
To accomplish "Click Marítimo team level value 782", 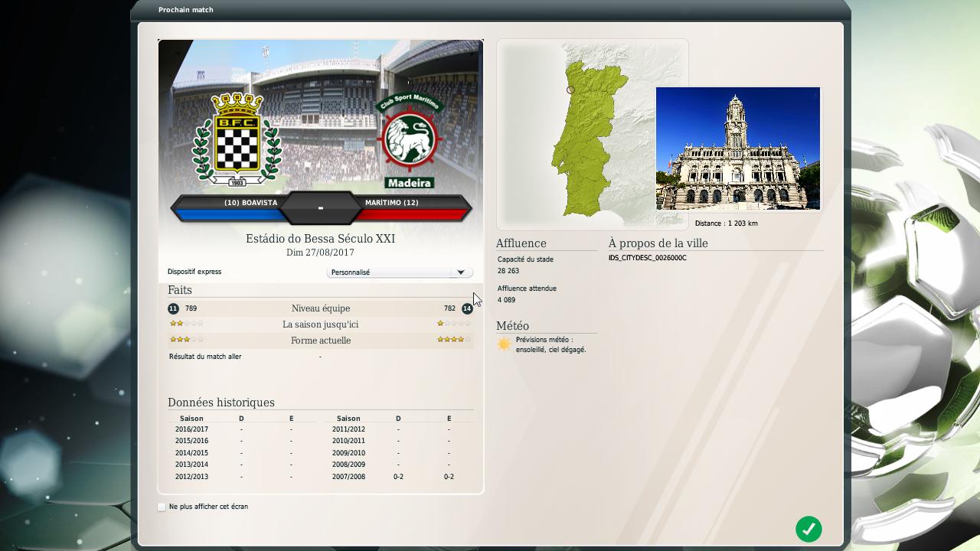I will tap(449, 308).
